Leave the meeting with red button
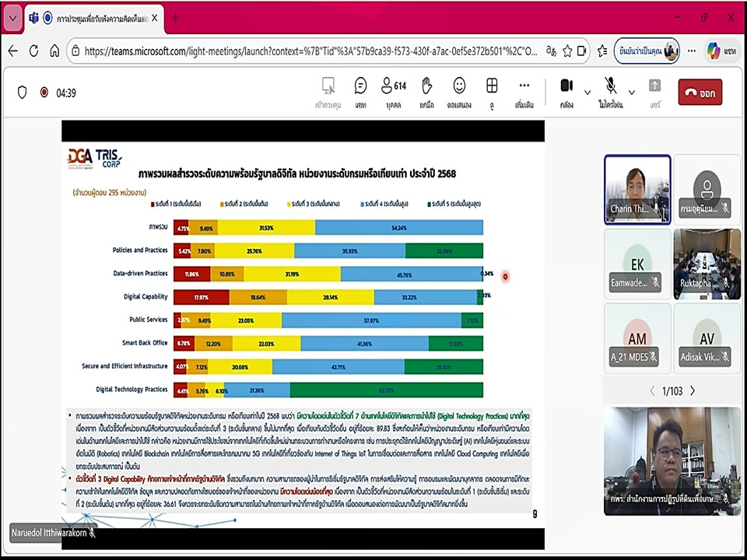Viewport: 747px width, 560px height. 700,92
